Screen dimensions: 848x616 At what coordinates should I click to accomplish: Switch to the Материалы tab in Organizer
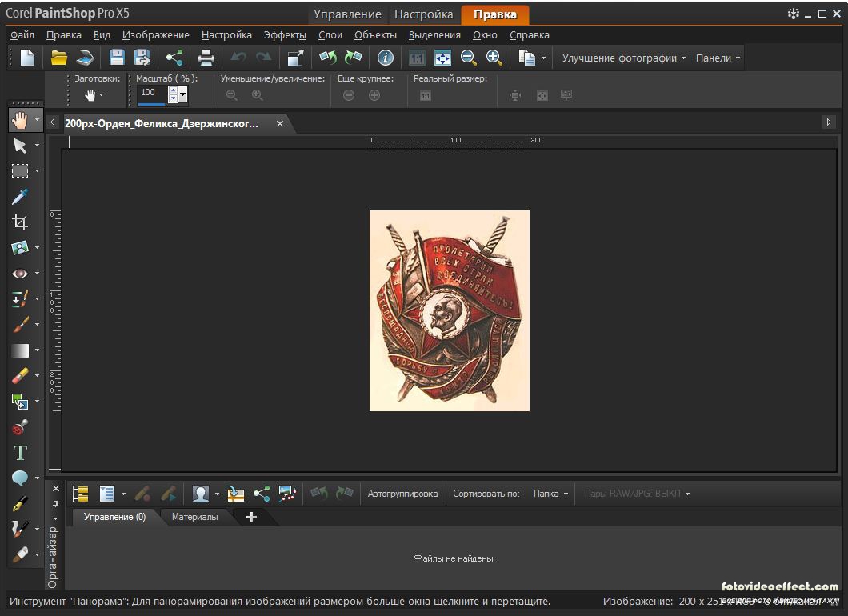194,517
